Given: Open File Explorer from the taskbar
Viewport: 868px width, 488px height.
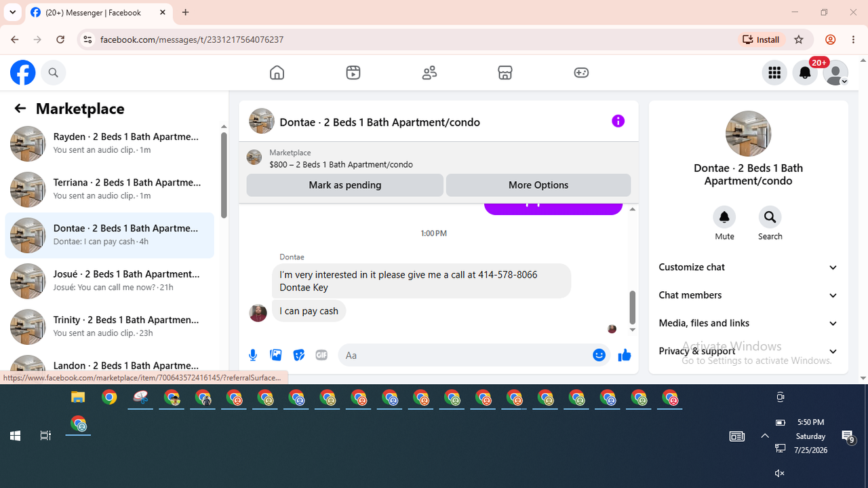Looking at the screenshot, I should pyautogui.click(x=78, y=398).
